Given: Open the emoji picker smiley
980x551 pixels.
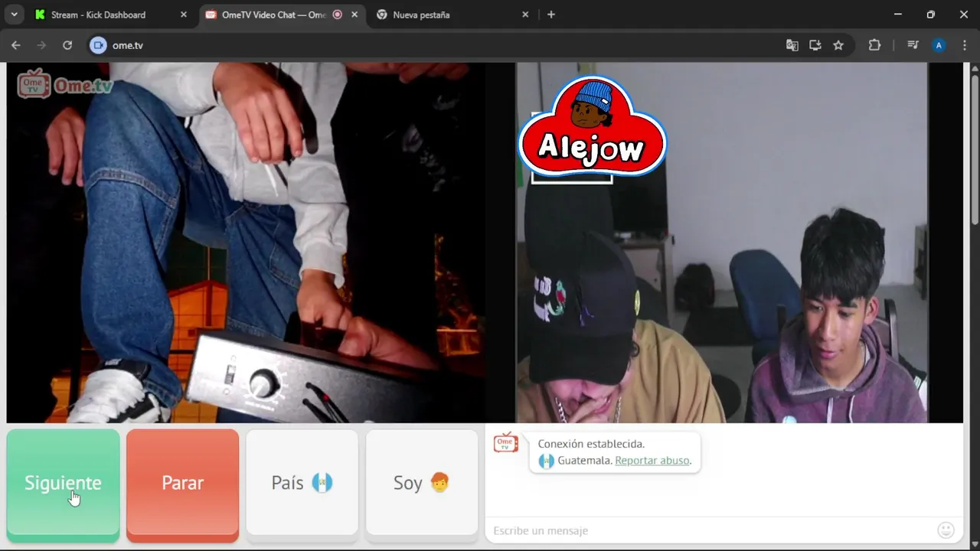Looking at the screenshot, I should pyautogui.click(x=946, y=530).
